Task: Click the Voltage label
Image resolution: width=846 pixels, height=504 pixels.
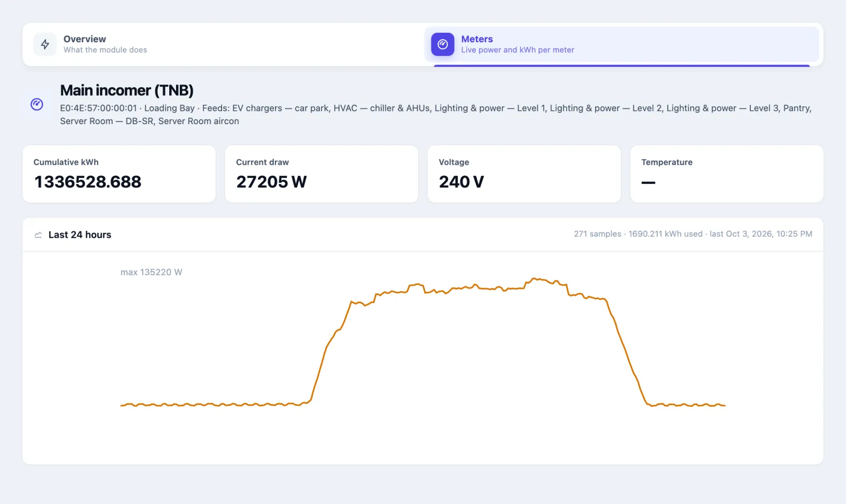Action: click(x=454, y=162)
